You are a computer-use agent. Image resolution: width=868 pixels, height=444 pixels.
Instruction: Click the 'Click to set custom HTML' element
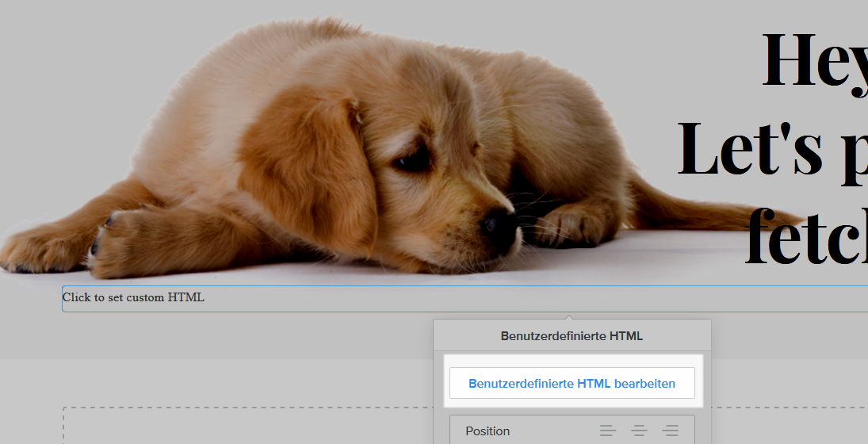465,299
